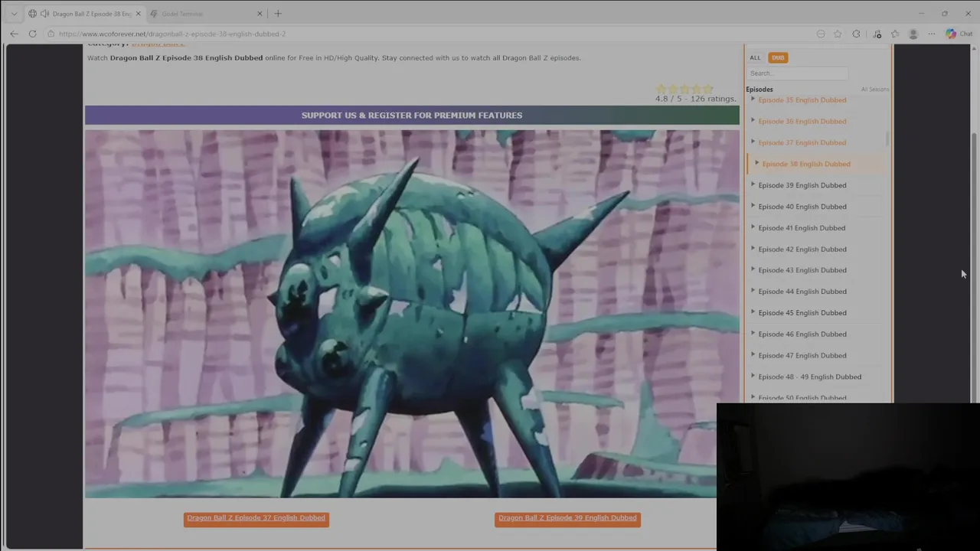The height and width of the screenshot is (551, 980).
Task: Open the tab search dropdown arrow
Action: coord(14,14)
